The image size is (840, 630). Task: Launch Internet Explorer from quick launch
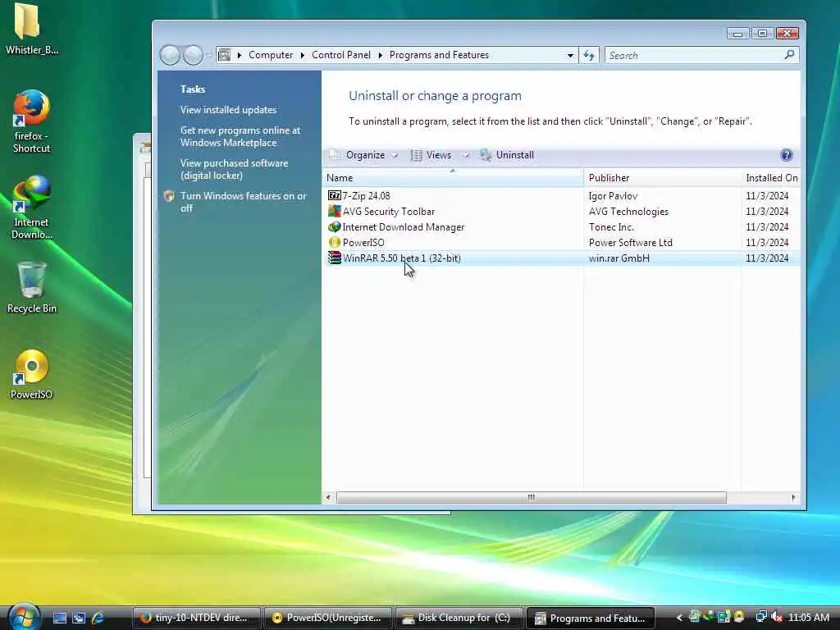[x=98, y=618]
